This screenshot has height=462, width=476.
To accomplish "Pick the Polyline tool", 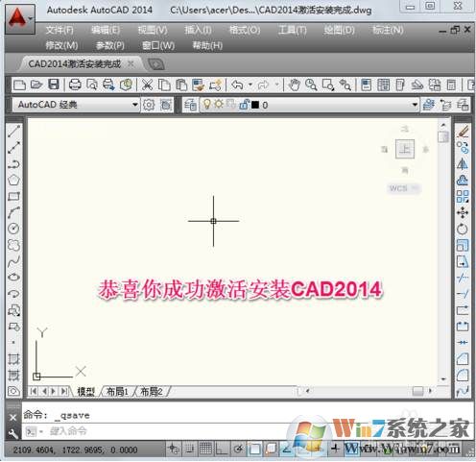I will click(13, 164).
